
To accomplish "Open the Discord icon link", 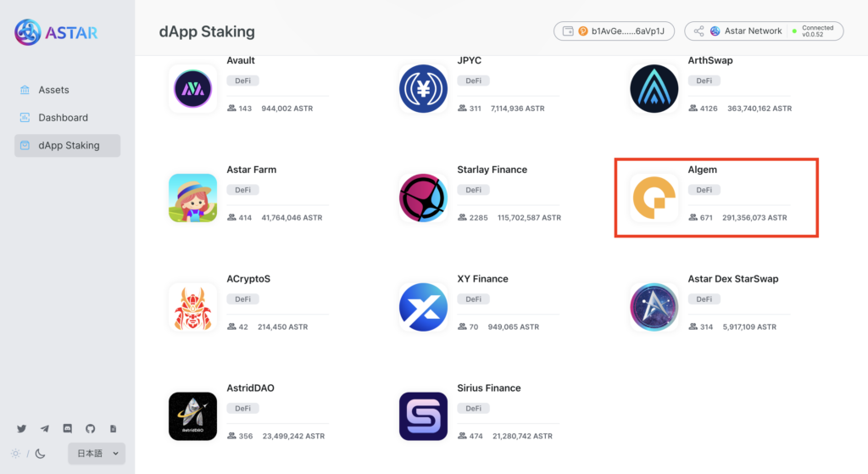I will (68, 428).
